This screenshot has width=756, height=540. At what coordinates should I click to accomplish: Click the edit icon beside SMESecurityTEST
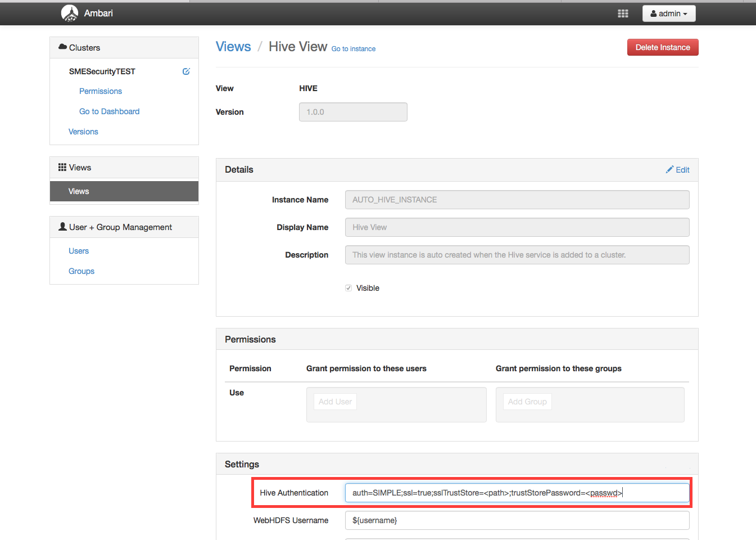pyautogui.click(x=186, y=71)
